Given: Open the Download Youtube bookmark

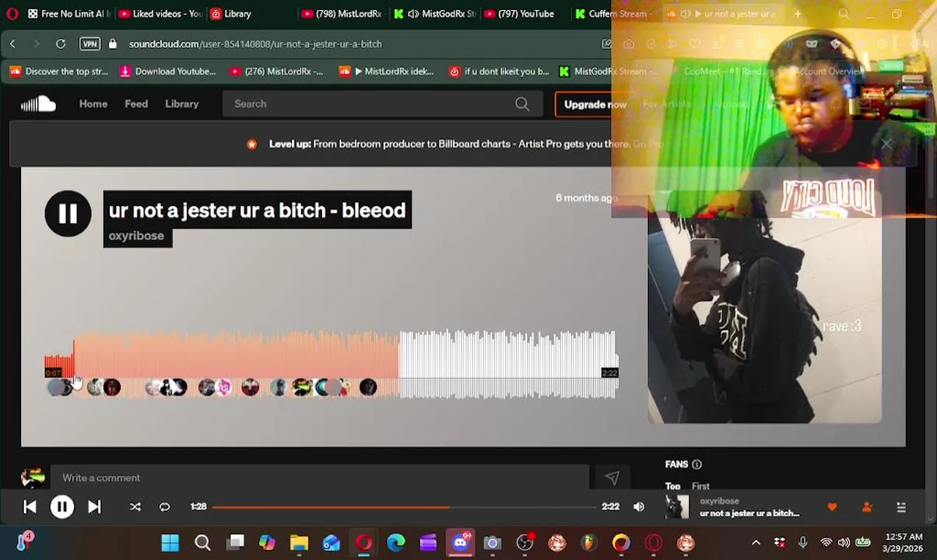Looking at the screenshot, I should 167,72.
